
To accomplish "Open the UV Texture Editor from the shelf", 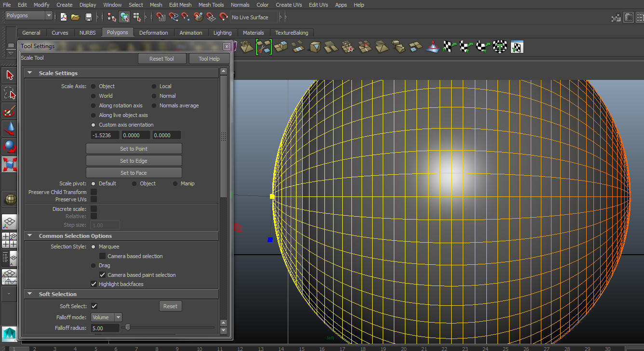I will pos(517,47).
